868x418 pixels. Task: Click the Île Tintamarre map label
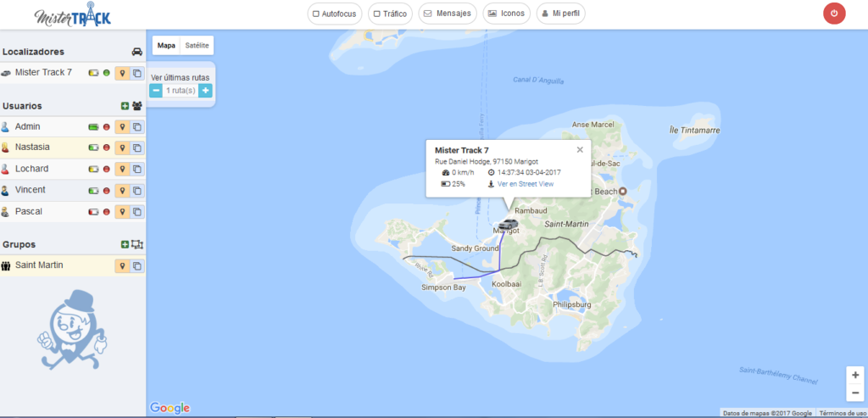click(x=695, y=131)
